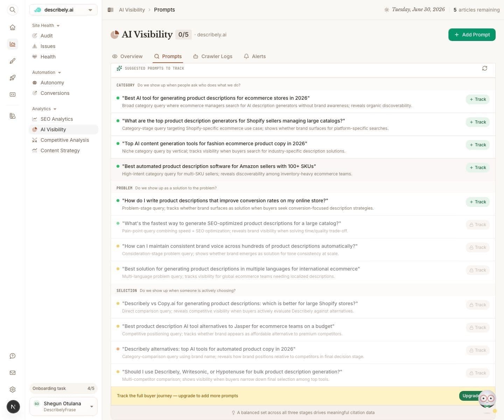Open search from the left rail
The image size is (504, 420).
point(13,10)
